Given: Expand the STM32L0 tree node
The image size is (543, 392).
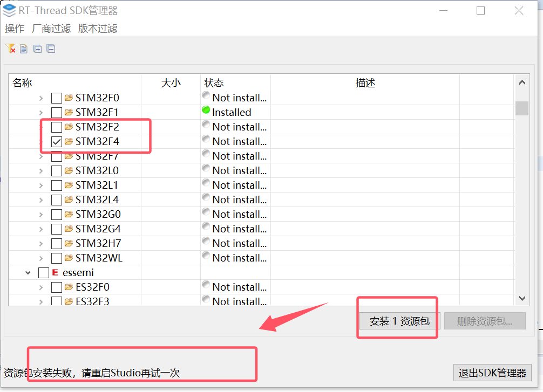Looking at the screenshot, I should (x=41, y=171).
